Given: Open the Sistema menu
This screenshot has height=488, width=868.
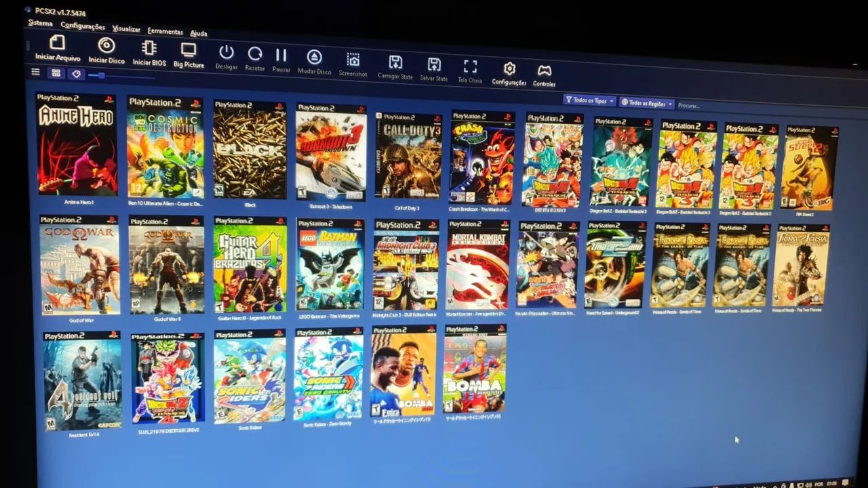Looking at the screenshot, I should click(x=40, y=23).
